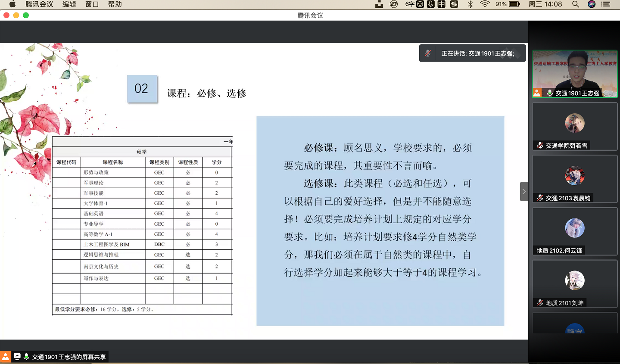Viewport: 620px width, 364px height.
Task: Select 交通1901王志强 video thumbnail
Action: 575,73
